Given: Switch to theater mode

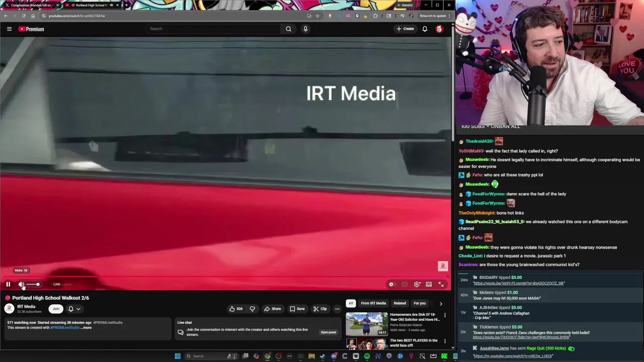Looking at the screenshot, I should (429, 284).
